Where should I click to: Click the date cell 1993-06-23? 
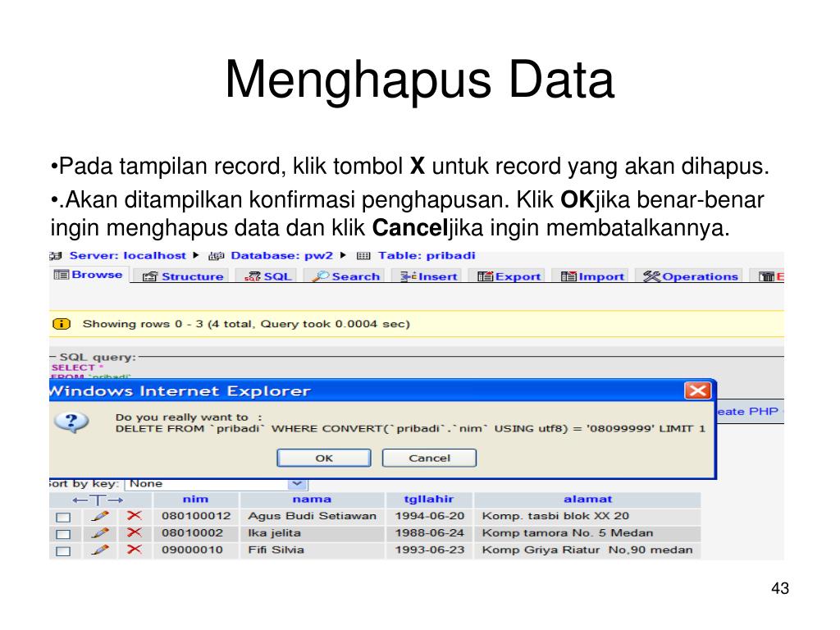pos(430,550)
